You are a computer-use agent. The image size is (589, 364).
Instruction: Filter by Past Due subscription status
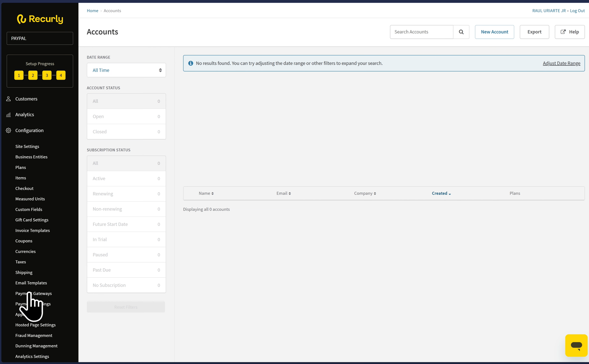[x=126, y=270]
